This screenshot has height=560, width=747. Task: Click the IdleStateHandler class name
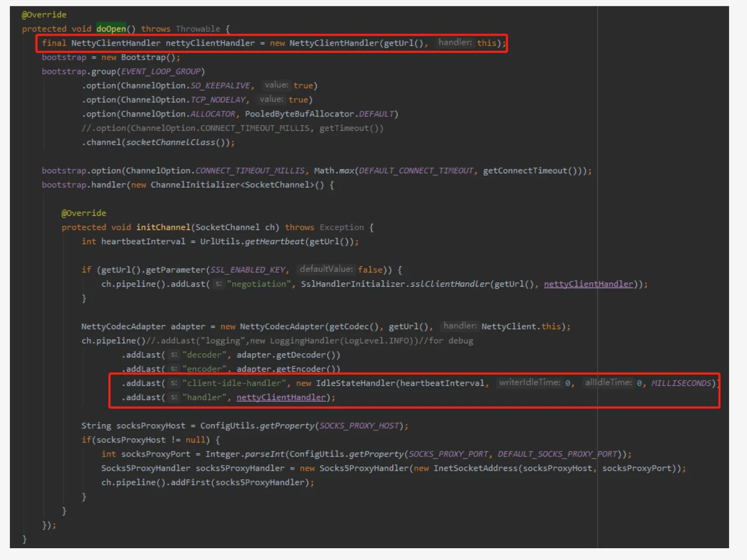[x=355, y=383]
